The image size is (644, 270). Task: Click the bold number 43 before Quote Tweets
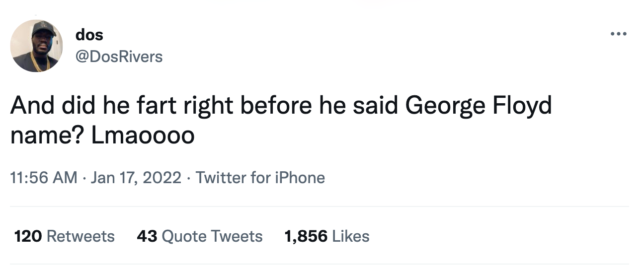pos(147,236)
